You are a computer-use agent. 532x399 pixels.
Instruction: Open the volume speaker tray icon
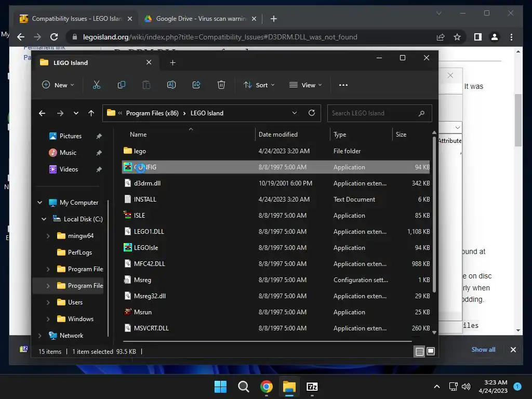pyautogui.click(x=466, y=387)
